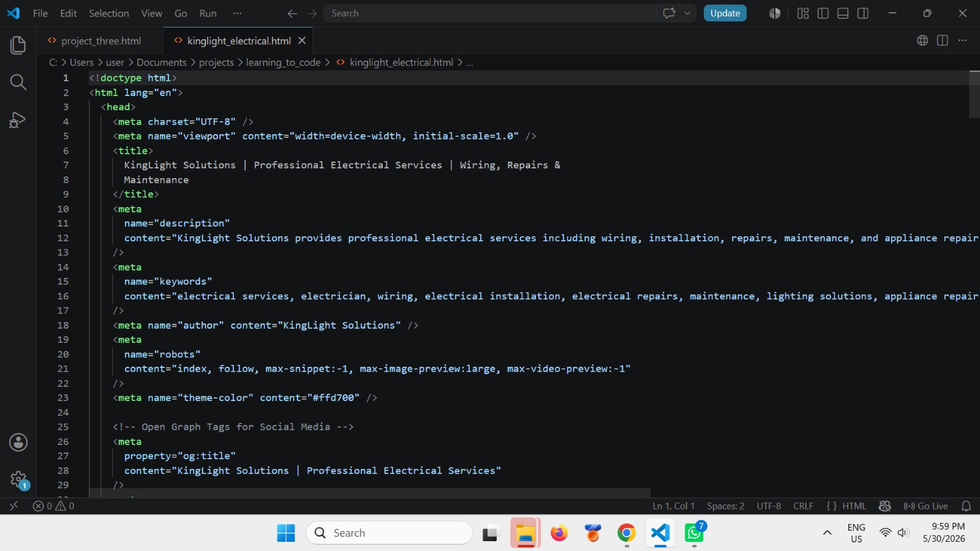980x551 pixels.
Task: Open the Explorer view in activity bar
Action: 18,45
